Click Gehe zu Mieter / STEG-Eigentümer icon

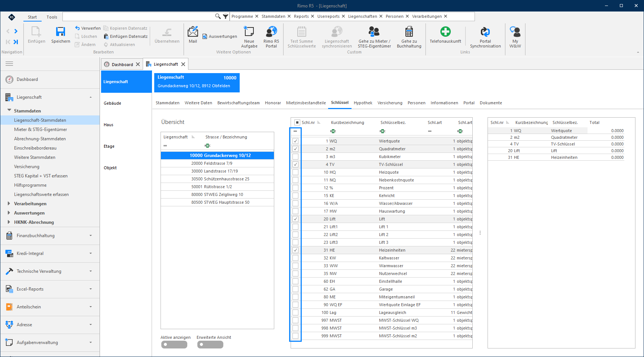pyautogui.click(x=374, y=32)
